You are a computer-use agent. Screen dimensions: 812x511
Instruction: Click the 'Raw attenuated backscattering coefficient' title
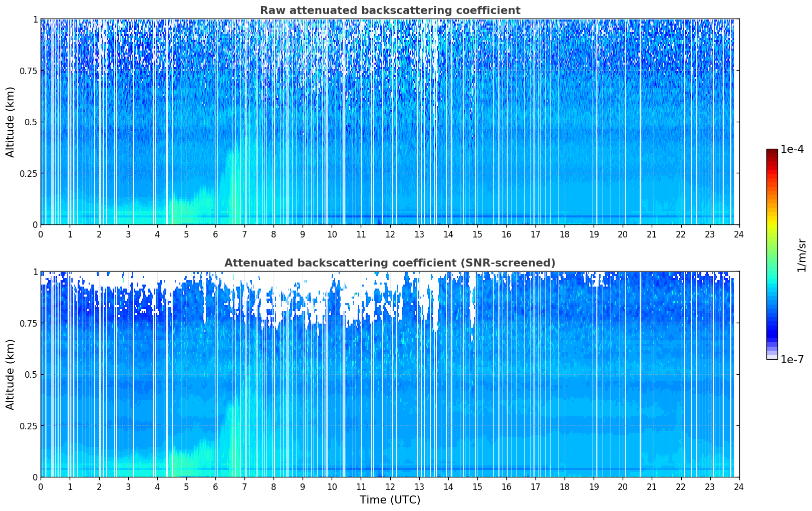point(390,11)
